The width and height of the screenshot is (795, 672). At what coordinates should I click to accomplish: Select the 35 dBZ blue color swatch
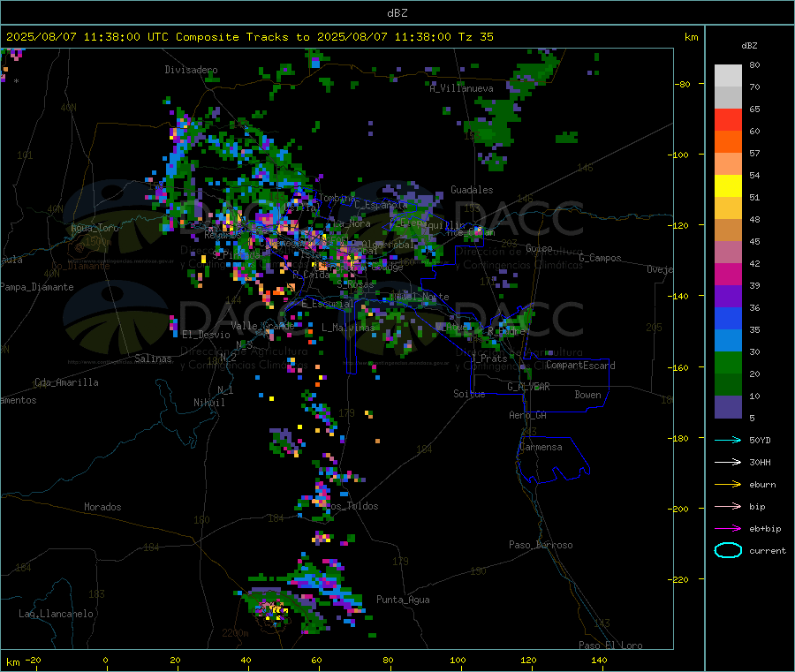(728, 318)
